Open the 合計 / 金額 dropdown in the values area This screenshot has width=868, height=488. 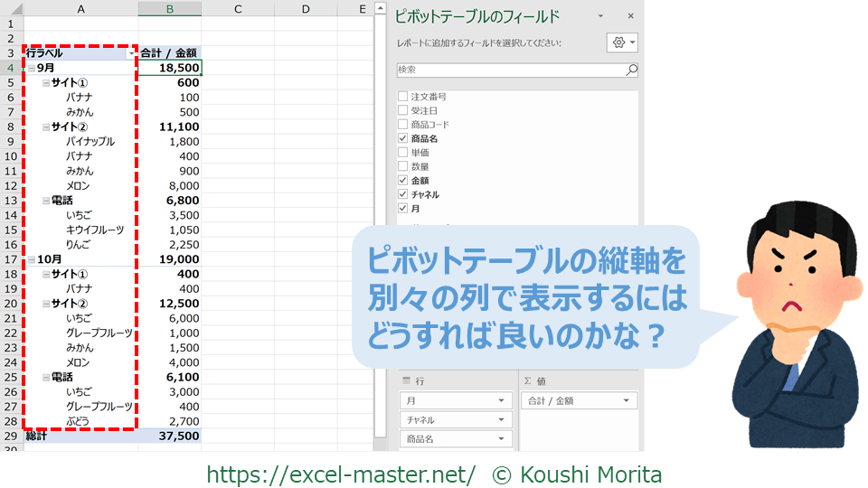click(x=626, y=400)
